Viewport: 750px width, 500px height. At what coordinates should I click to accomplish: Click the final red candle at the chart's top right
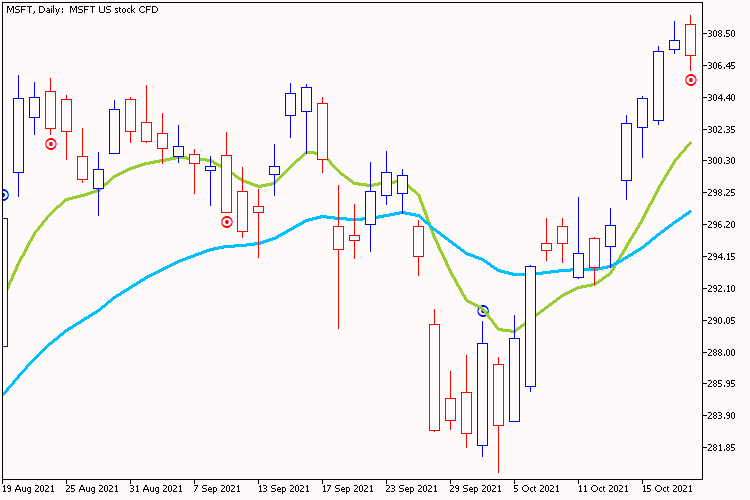[x=690, y=40]
